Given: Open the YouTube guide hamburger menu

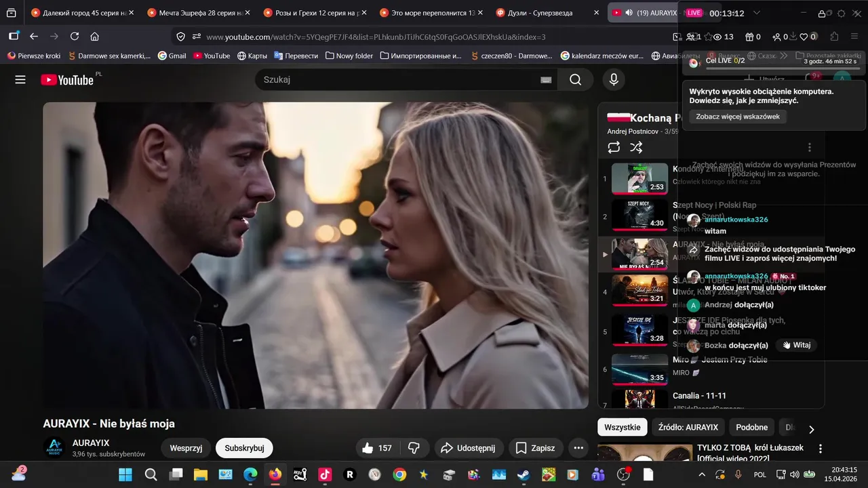Looking at the screenshot, I should 20,80.
